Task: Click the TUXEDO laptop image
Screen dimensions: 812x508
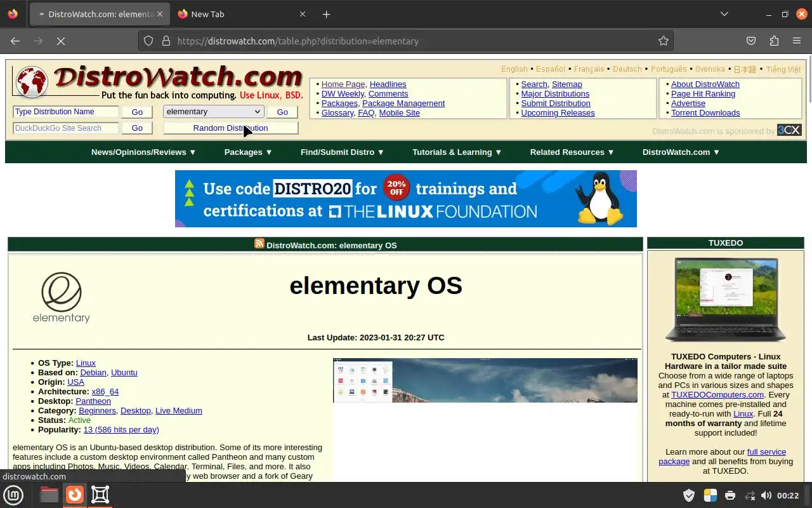Action: (x=726, y=300)
